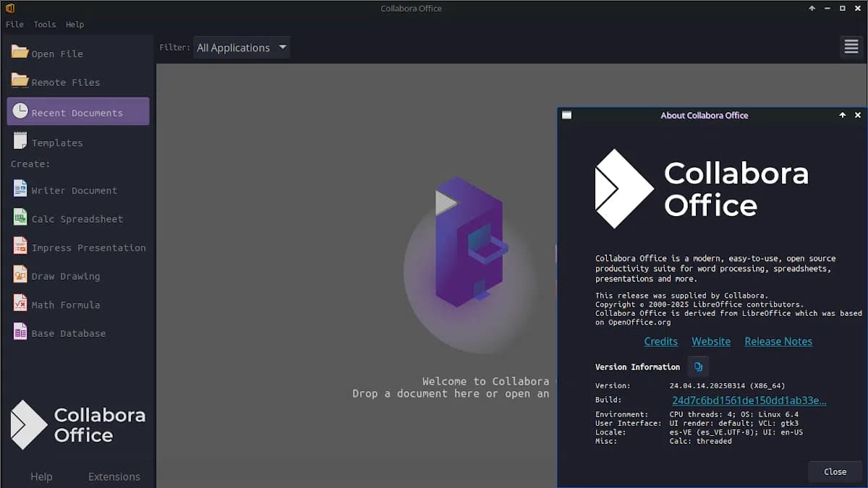Screen dimensions: 868x488
Task: Expand the All Applications filter dropdown
Action: point(242,48)
